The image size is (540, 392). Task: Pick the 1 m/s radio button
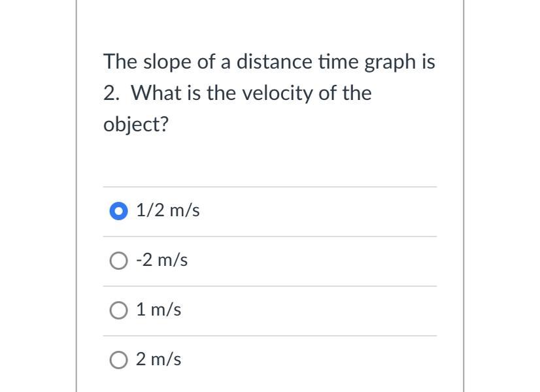click(118, 310)
